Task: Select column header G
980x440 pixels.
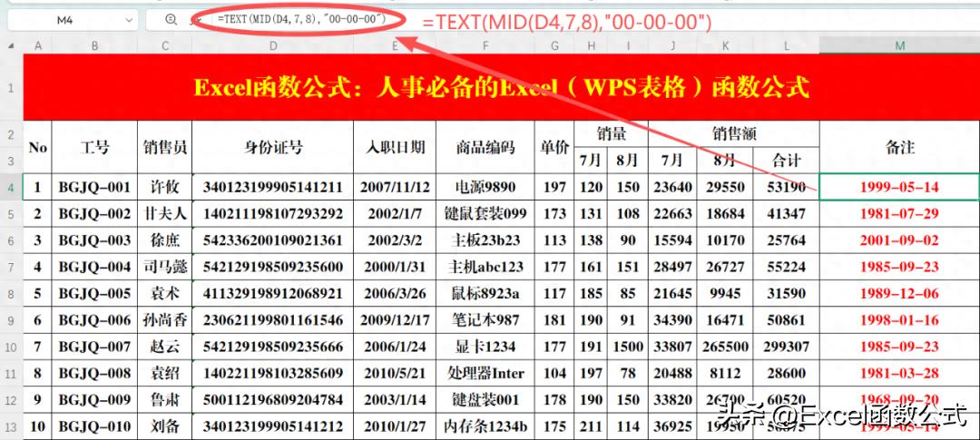Action: coord(554,45)
